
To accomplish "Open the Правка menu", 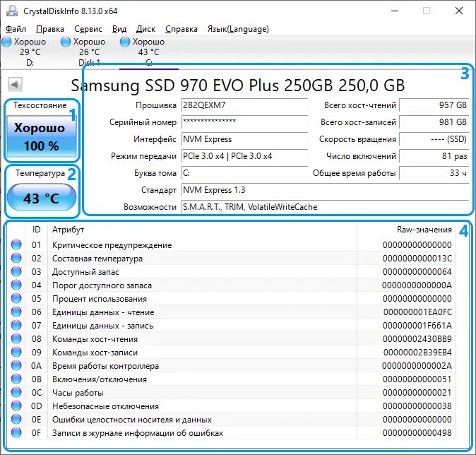I will [49, 29].
